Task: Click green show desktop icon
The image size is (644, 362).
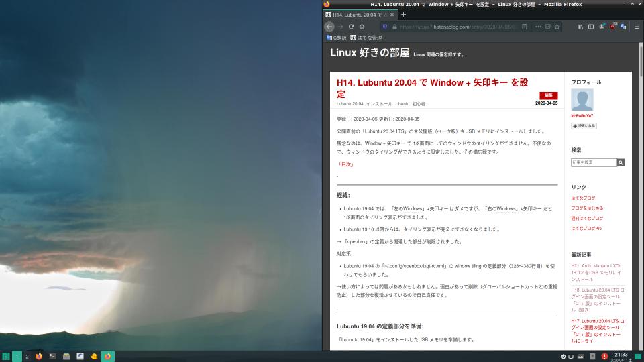Action: 638,356
